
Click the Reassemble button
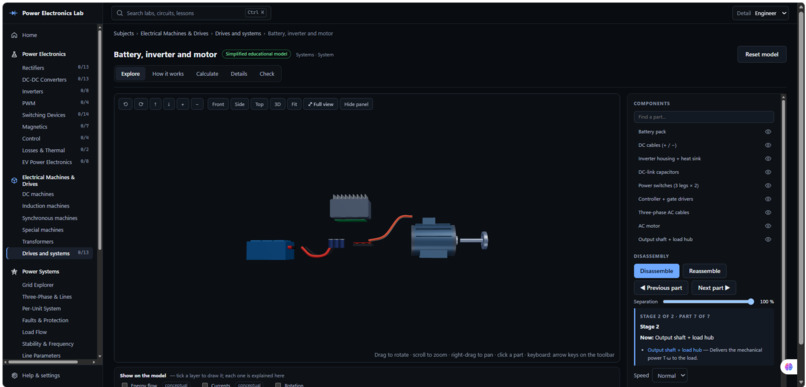[x=704, y=271]
